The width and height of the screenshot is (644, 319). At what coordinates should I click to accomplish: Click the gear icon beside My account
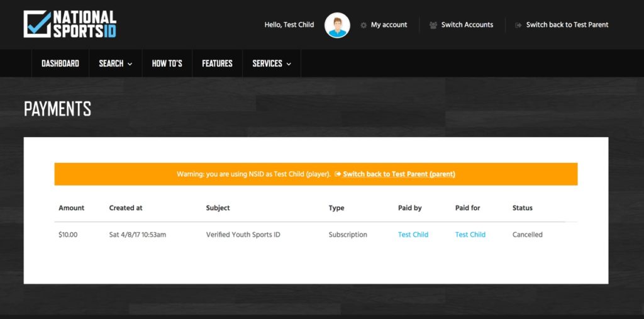(364, 25)
